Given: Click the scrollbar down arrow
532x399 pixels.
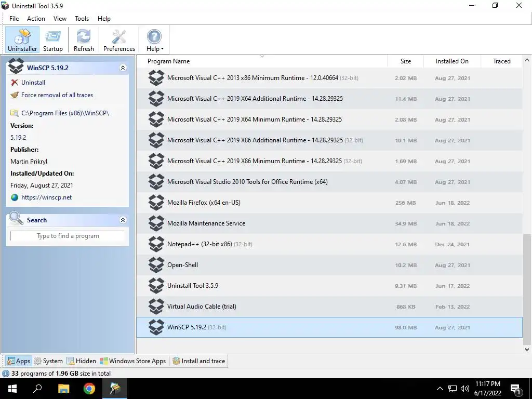Looking at the screenshot, I should (x=527, y=349).
